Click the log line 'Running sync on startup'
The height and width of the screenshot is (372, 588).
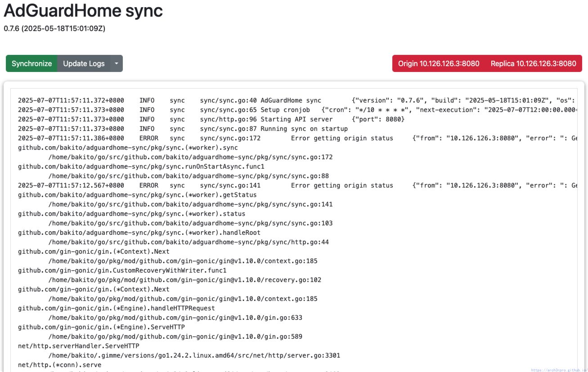click(183, 129)
